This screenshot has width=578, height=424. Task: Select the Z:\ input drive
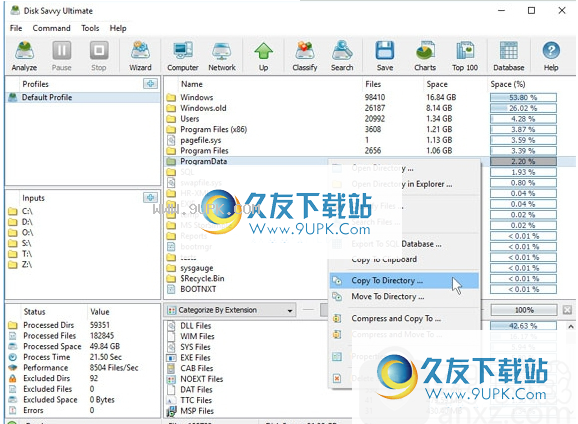[27, 265]
